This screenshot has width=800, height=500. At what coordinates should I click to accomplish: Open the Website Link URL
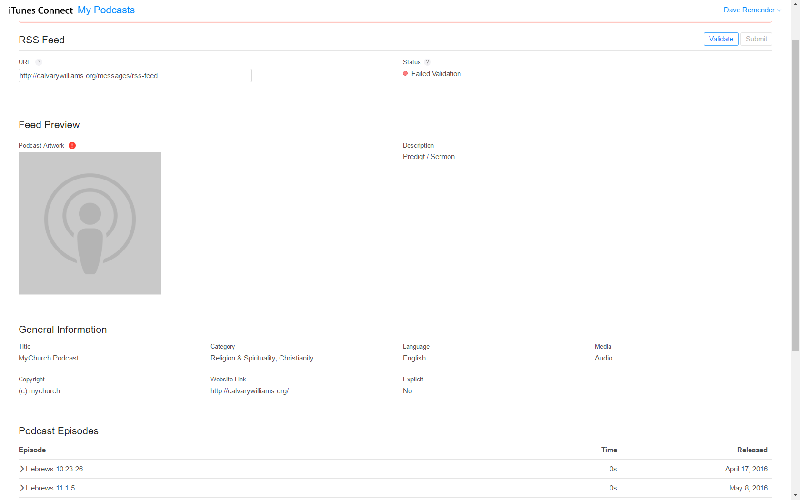250,391
